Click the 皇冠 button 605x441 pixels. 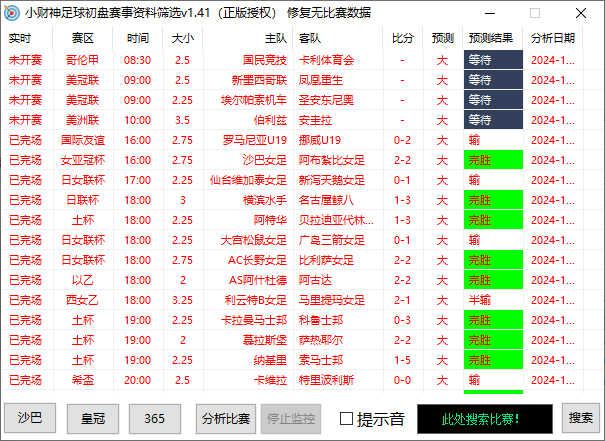[x=92, y=418]
